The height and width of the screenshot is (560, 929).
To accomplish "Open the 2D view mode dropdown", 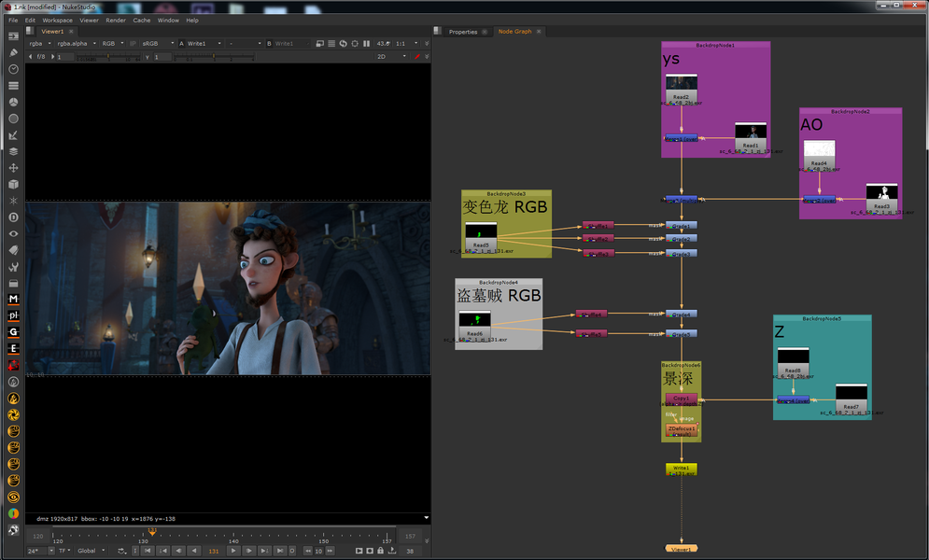I will pyautogui.click(x=391, y=56).
